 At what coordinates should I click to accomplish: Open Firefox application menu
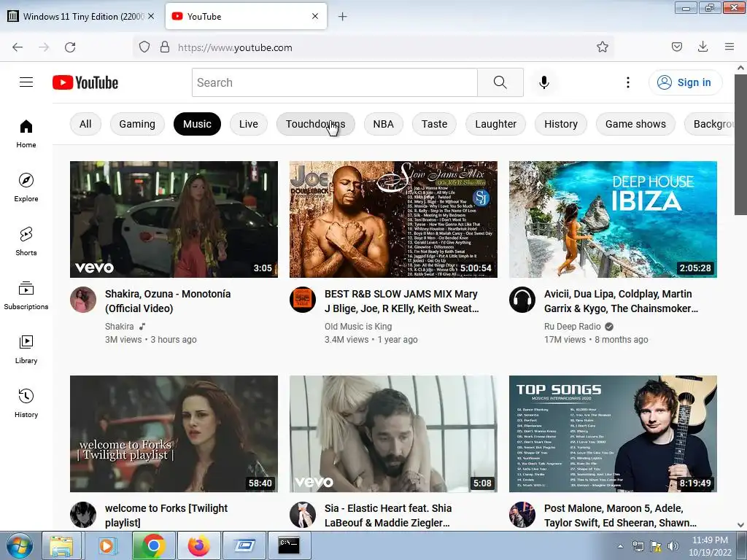tap(729, 47)
